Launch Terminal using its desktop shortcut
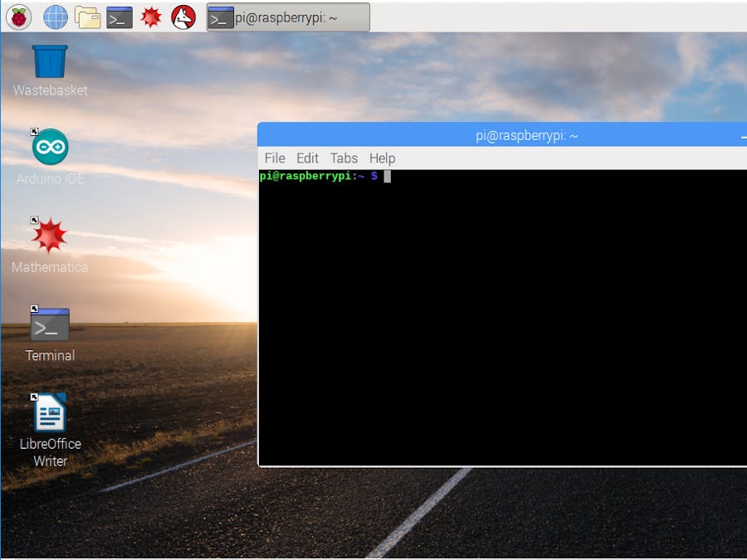Viewport: 747px width, 560px height. click(x=50, y=324)
